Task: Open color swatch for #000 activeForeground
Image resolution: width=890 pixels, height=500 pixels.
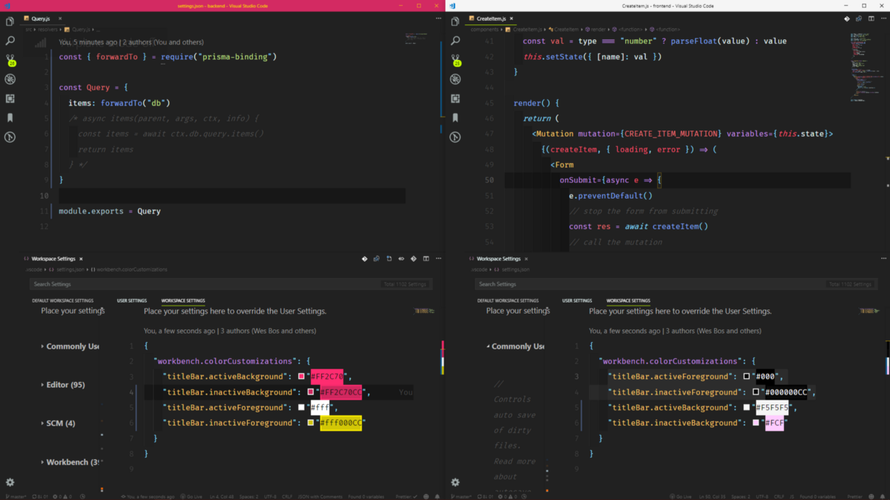Action: [x=746, y=376]
